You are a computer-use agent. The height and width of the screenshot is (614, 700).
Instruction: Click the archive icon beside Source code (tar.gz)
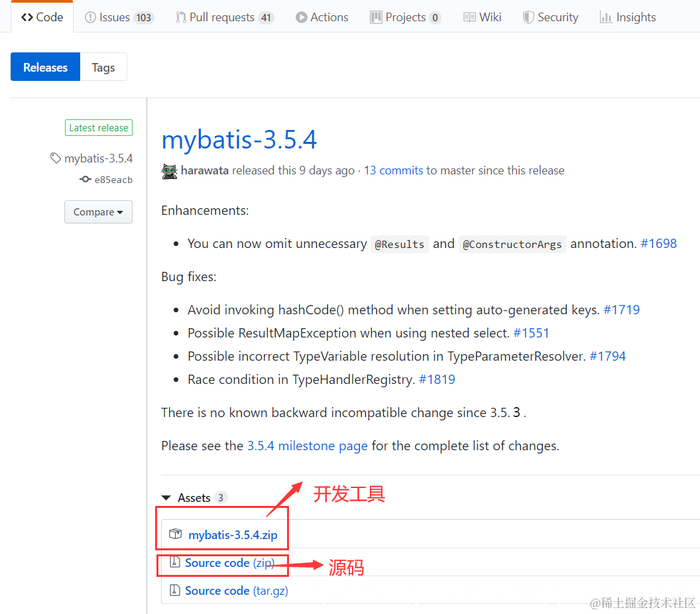(x=174, y=590)
